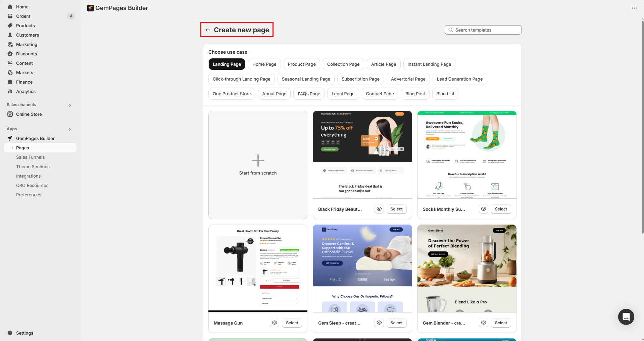Expand the Sales channels section chevron
The image size is (644, 341).
pos(70,105)
